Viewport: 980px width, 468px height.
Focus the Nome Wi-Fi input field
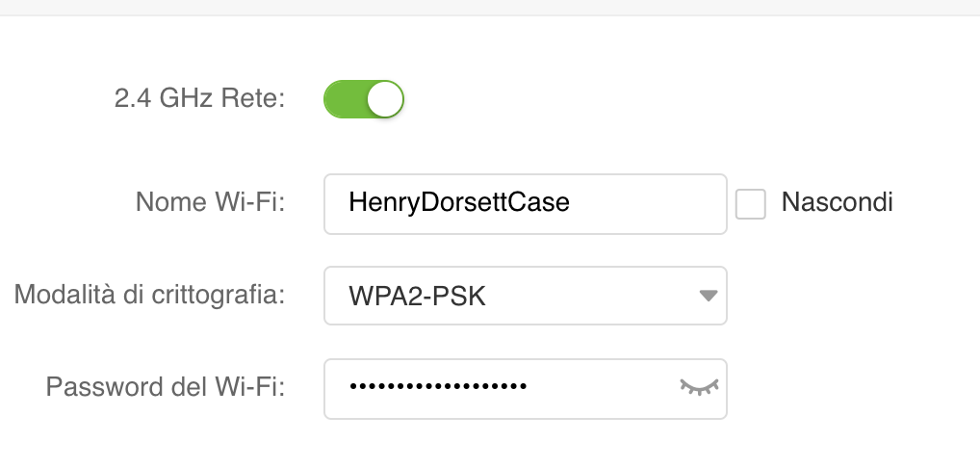click(525, 203)
